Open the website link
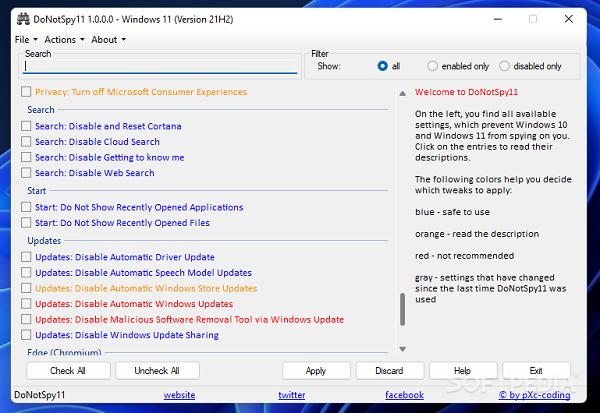 [179, 395]
